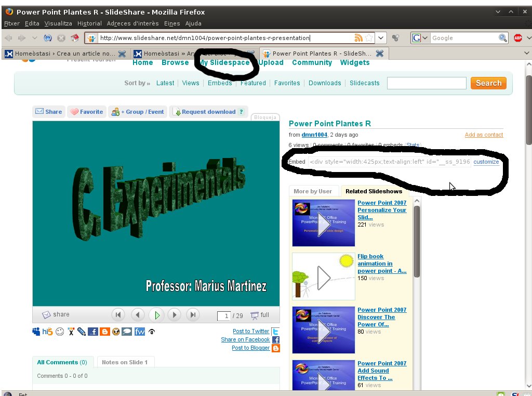
Task: Open the dmn1004 user profile link
Action: pyautogui.click(x=314, y=135)
